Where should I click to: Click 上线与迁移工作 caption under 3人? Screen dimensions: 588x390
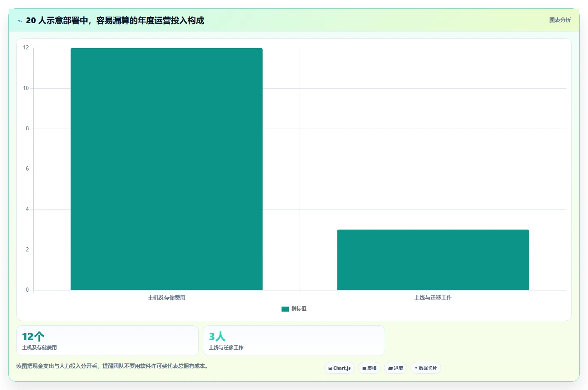226,348
